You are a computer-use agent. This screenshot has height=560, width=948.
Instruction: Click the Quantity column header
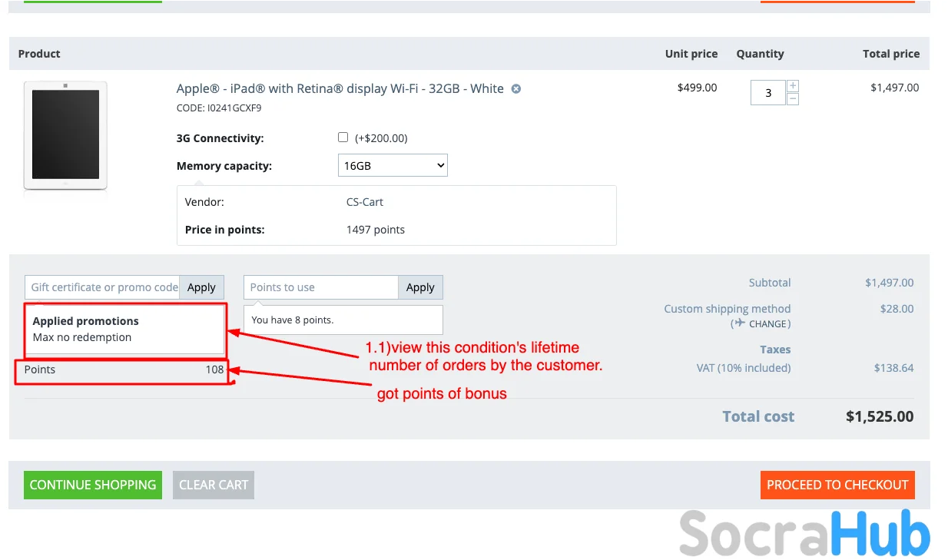tap(760, 54)
